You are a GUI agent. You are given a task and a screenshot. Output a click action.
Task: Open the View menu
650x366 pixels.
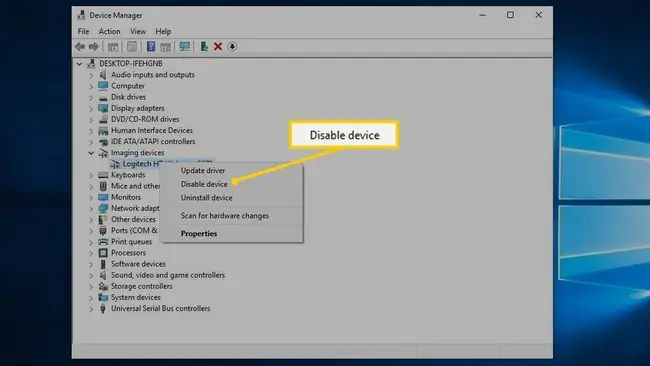138,32
